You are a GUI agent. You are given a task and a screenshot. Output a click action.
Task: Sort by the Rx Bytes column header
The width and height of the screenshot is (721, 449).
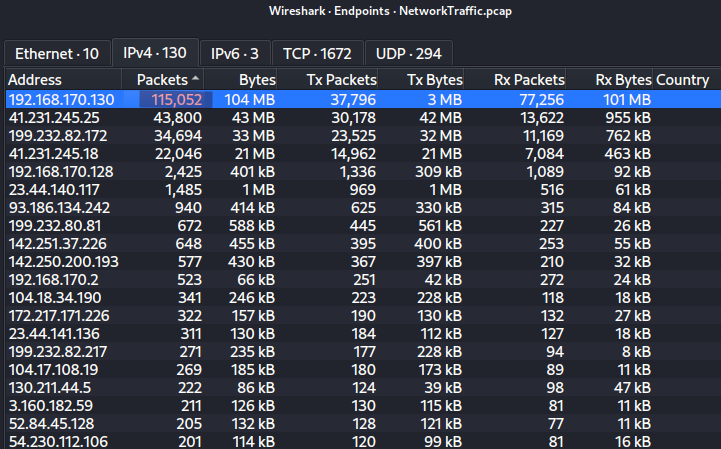[x=609, y=80]
